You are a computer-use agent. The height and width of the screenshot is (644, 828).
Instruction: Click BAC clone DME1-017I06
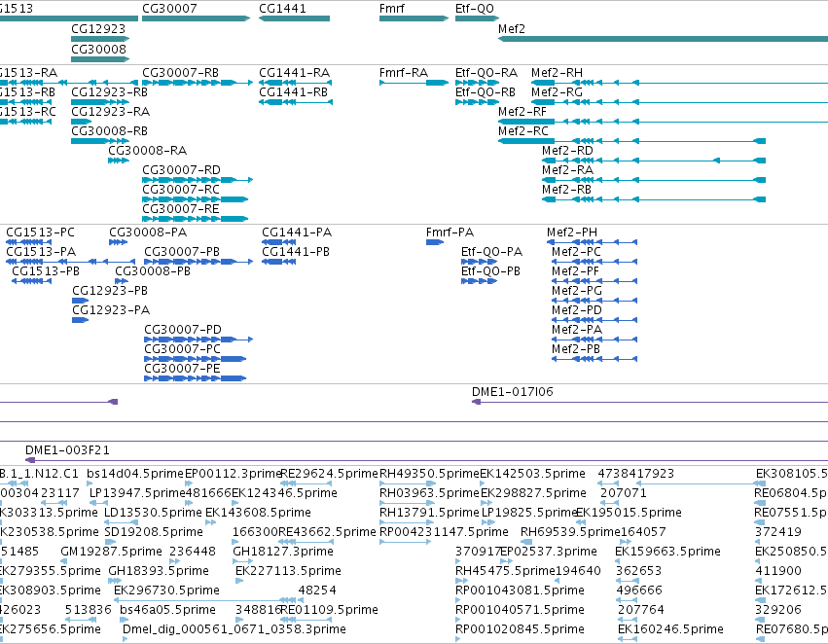coord(512,392)
